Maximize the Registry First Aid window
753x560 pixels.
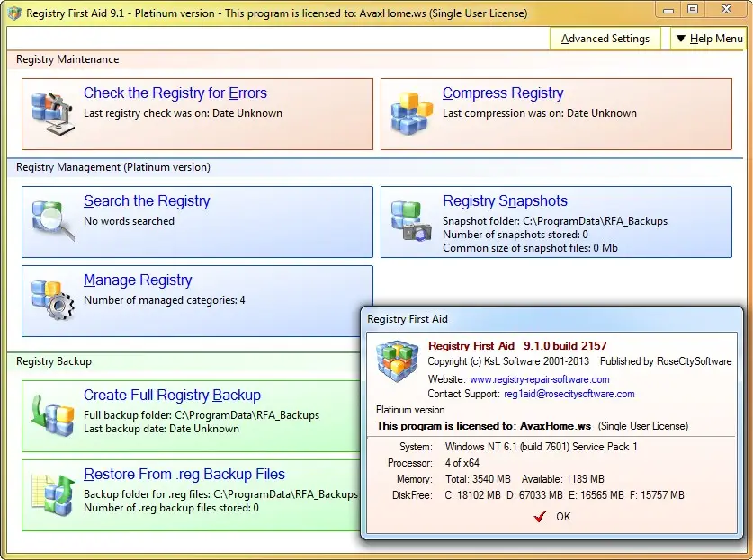[693, 10]
